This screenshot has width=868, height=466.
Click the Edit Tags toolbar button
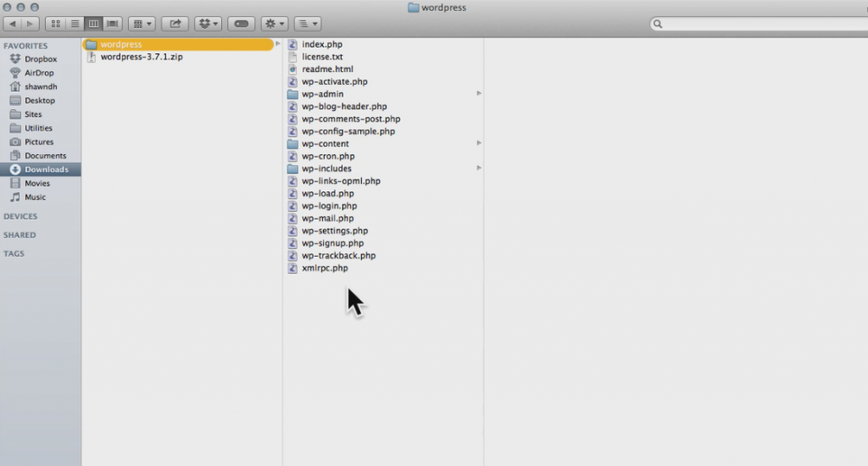click(242, 24)
